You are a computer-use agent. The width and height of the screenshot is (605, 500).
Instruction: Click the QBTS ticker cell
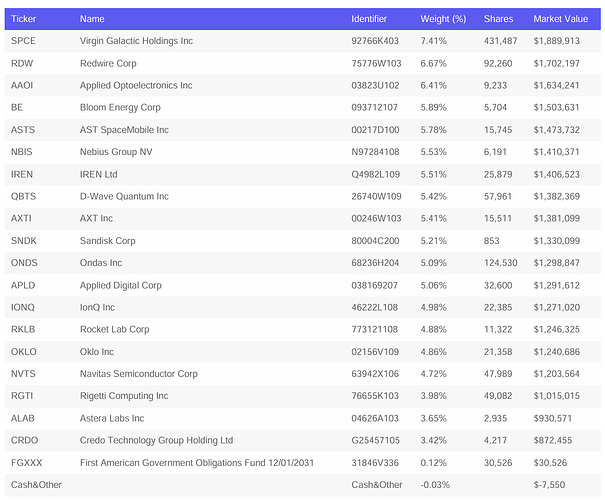(23, 196)
